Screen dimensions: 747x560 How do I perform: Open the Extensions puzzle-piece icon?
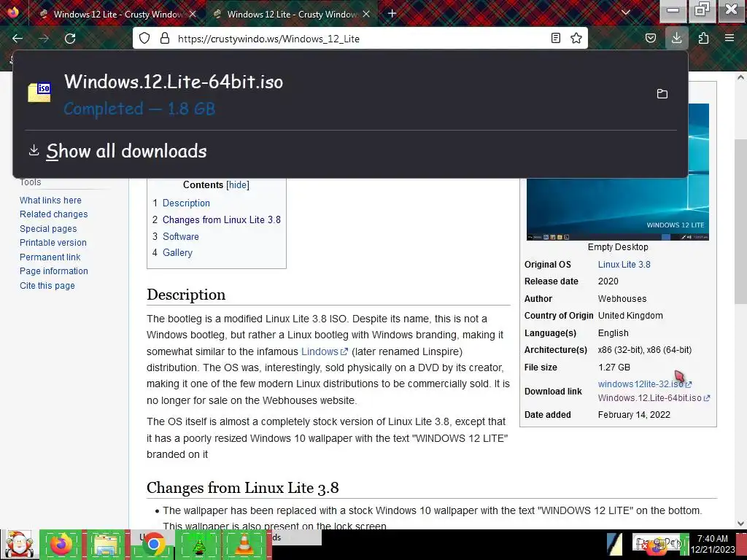(703, 38)
